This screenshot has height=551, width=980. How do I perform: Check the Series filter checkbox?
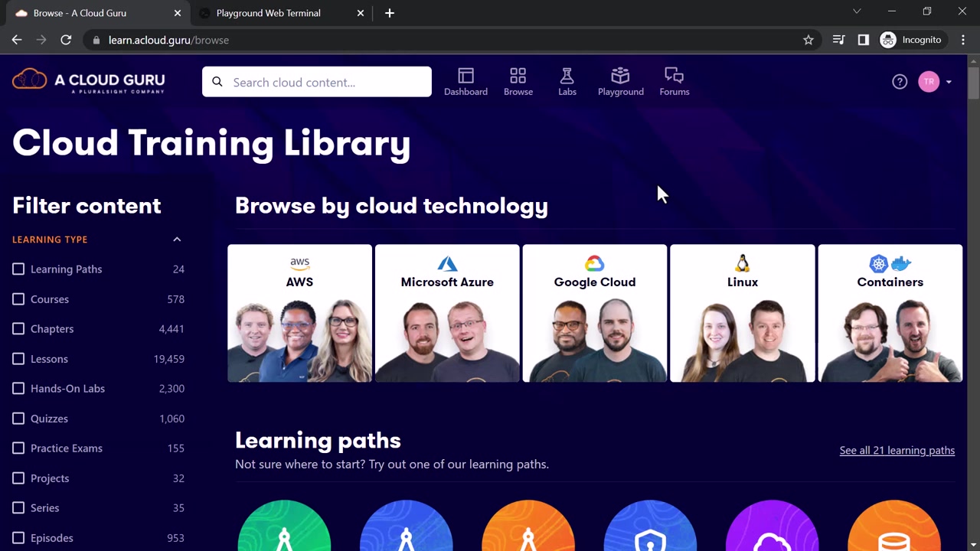click(x=18, y=508)
